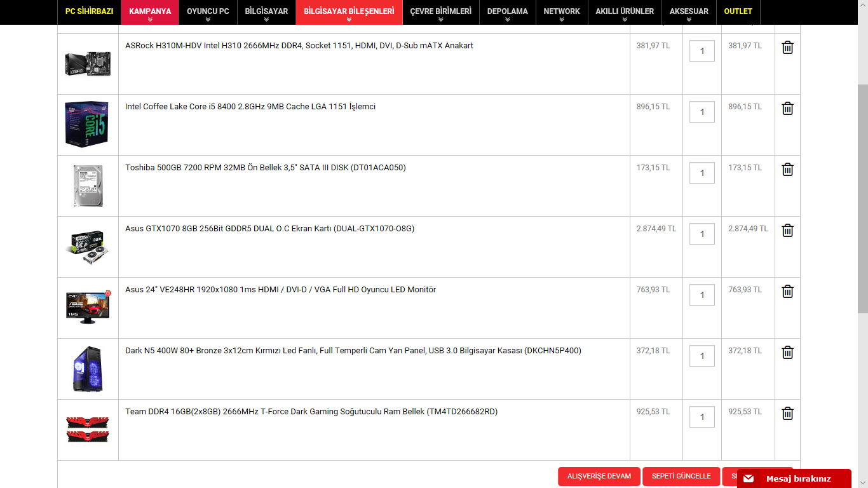The image size is (868, 488).
Task: Select quantity box for Asus VE248HR monitor
Action: (x=702, y=295)
